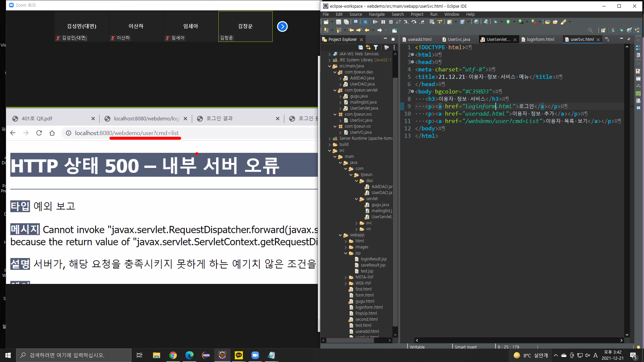This screenshot has height=362, width=644.
Task: Click Collapse All in Project Explorer
Action: tap(361, 47)
